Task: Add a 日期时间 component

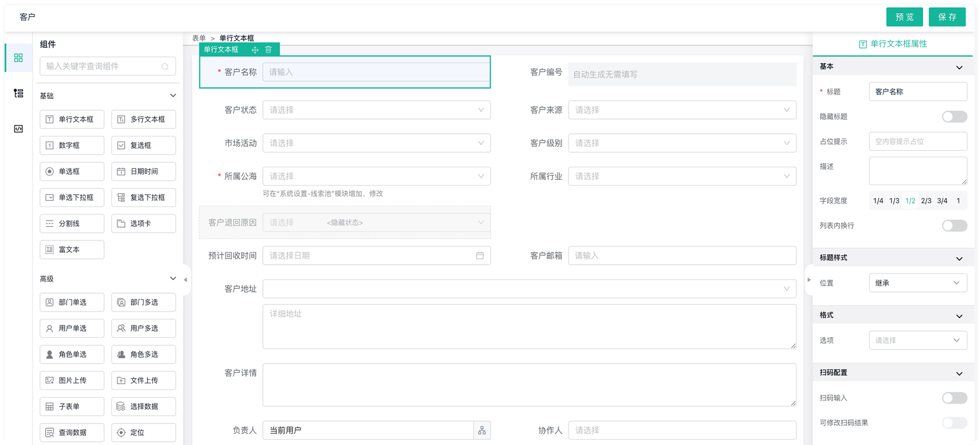Action: click(143, 171)
